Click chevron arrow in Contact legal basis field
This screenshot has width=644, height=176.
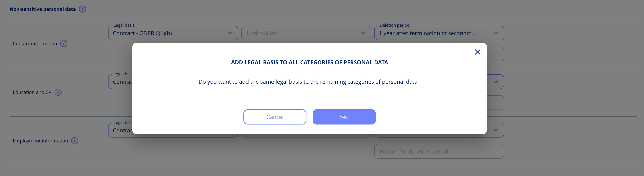click(x=230, y=33)
